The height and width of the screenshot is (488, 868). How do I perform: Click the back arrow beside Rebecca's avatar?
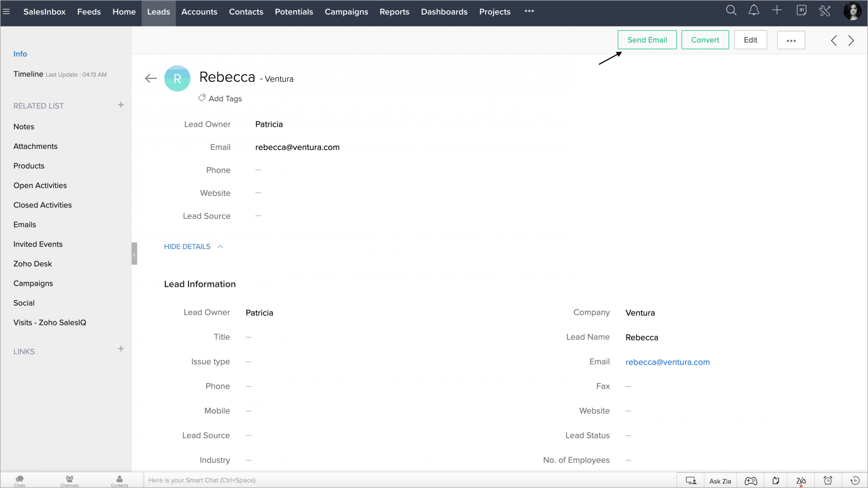151,79
